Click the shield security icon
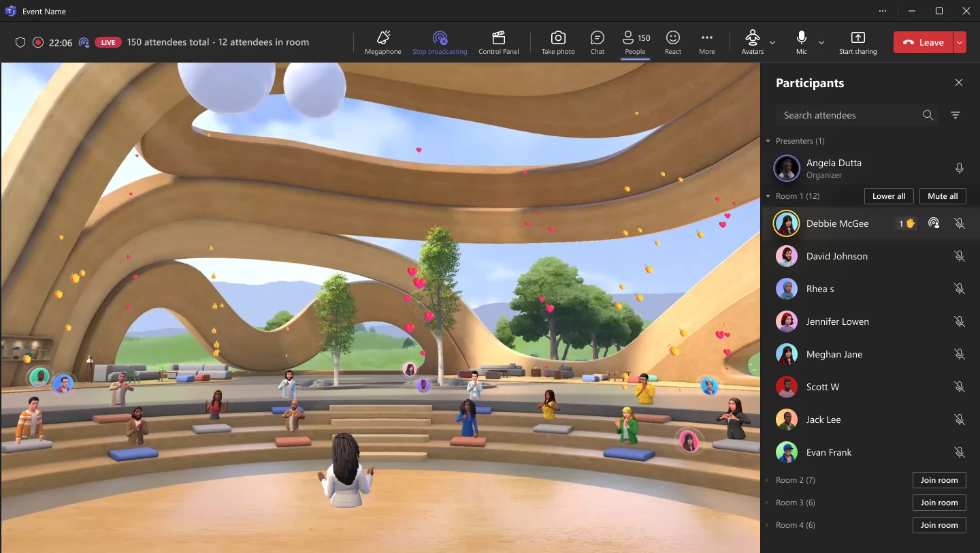This screenshot has width=980, height=553. pos(20,42)
